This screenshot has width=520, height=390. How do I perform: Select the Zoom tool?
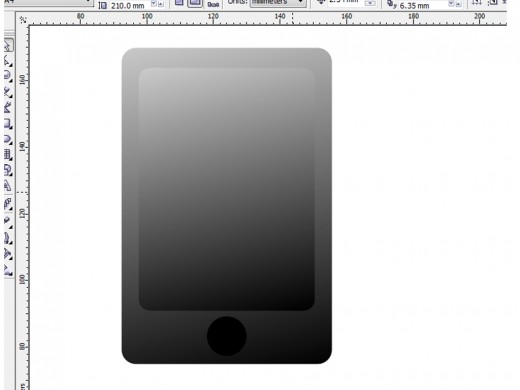point(8,75)
